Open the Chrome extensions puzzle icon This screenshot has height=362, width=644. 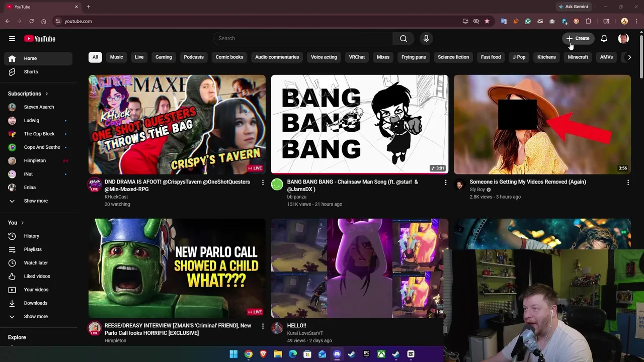[589, 21]
